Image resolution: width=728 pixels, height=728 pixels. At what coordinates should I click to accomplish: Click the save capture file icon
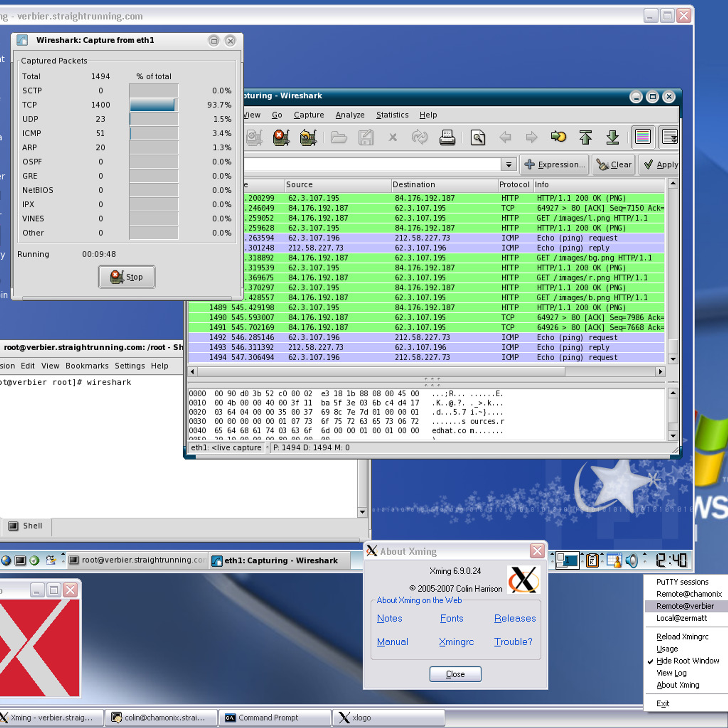point(366,137)
